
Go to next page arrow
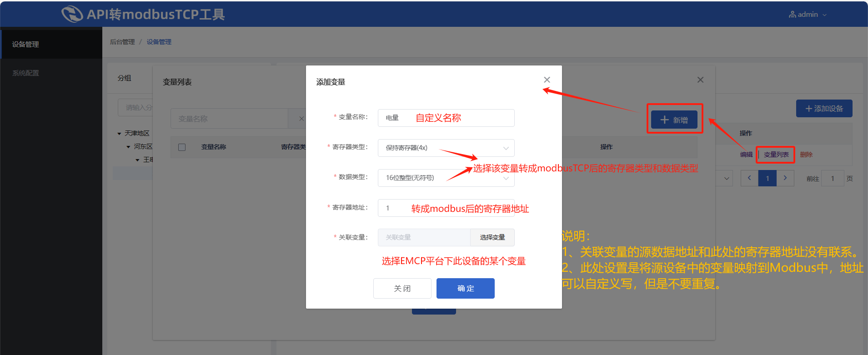pos(785,178)
